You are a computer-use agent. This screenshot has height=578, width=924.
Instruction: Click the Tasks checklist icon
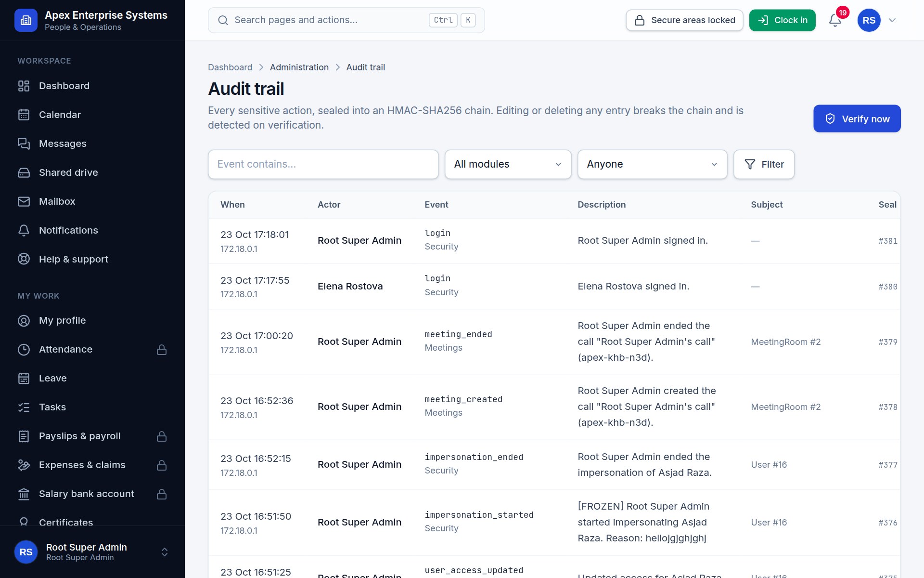24,407
